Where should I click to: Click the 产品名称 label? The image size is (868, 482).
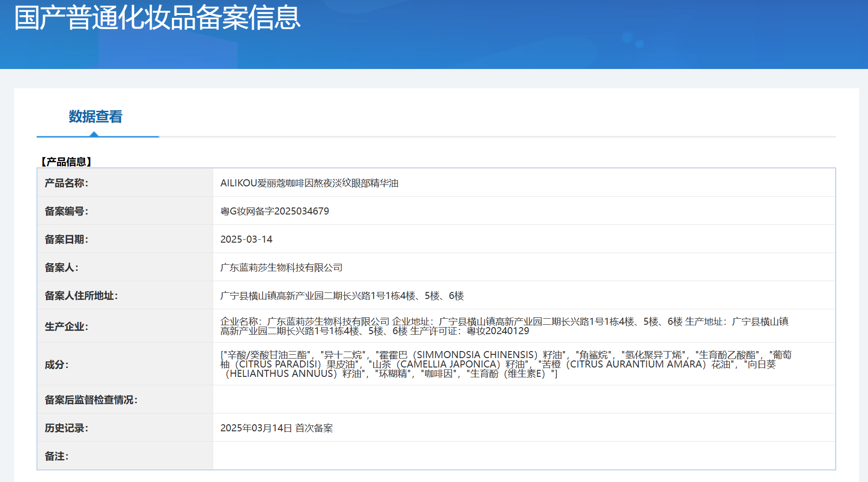click(66, 183)
